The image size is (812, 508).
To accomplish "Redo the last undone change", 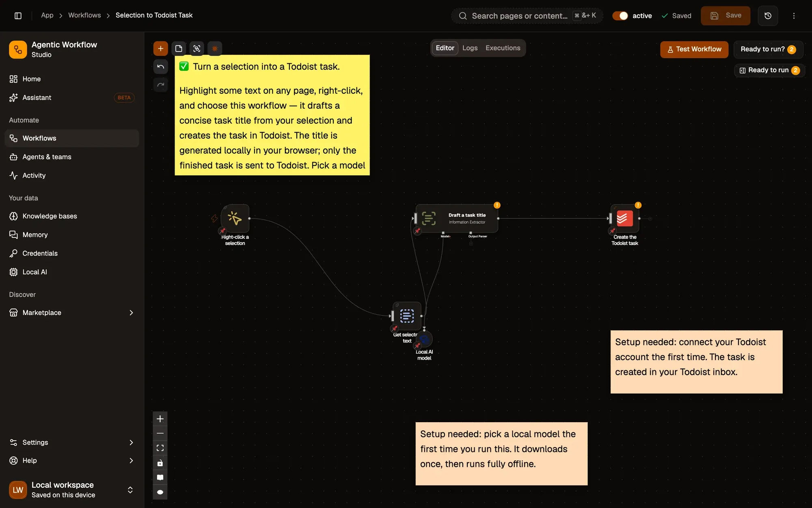I will tap(160, 85).
